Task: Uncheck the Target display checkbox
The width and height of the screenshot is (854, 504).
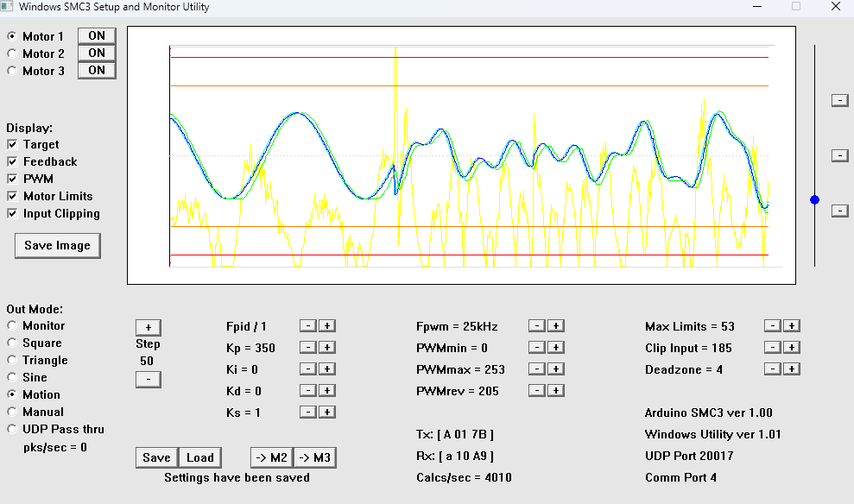Action: click(13, 145)
